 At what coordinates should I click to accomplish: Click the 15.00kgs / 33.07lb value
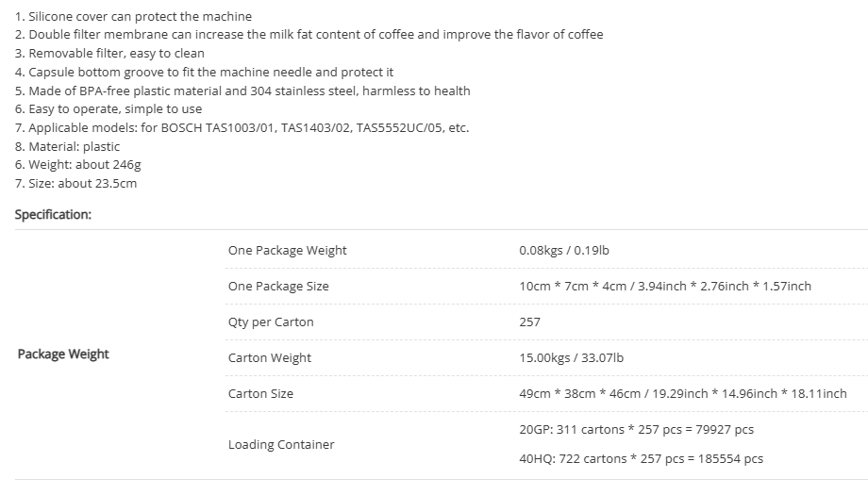(x=572, y=358)
